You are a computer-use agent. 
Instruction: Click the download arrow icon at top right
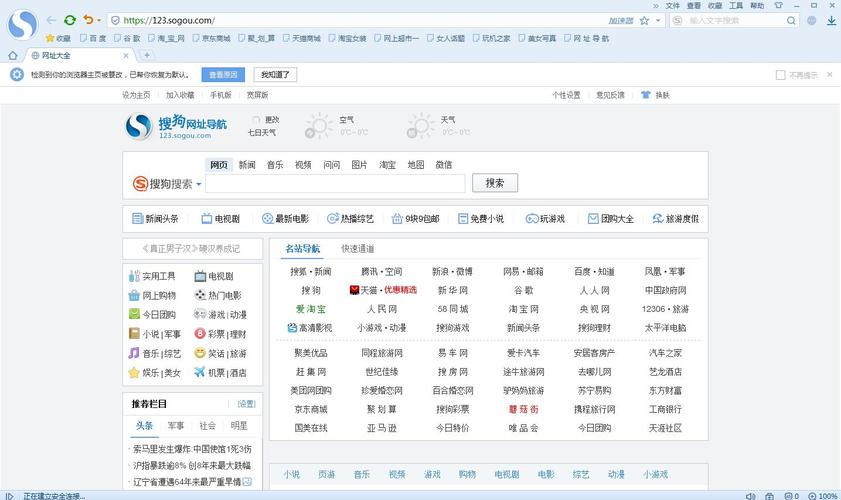coord(831,20)
